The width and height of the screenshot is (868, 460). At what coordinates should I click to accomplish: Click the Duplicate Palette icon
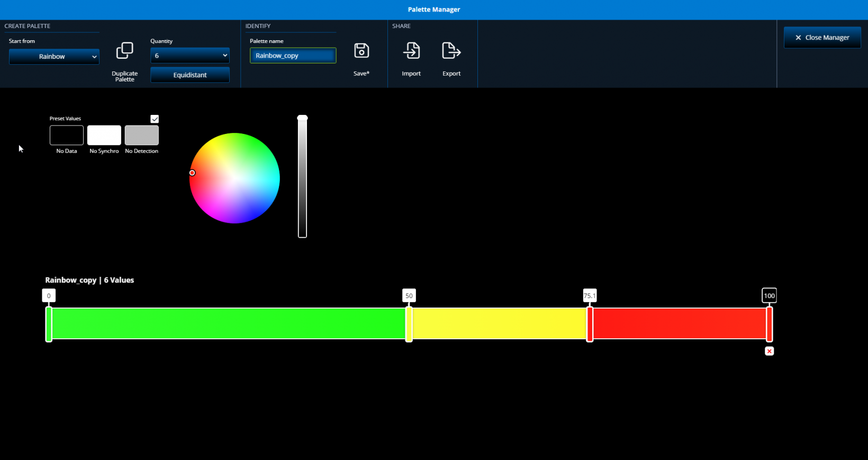pyautogui.click(x=124, y=51)
